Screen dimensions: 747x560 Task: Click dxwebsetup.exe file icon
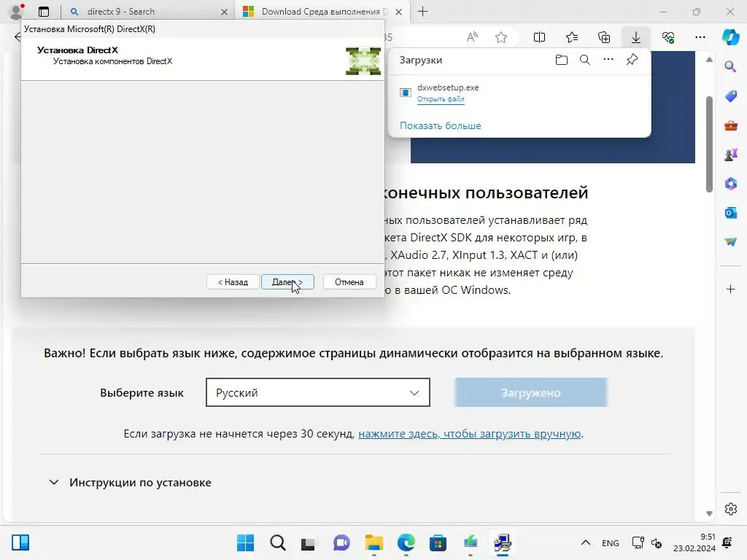[x=406, y=93]
